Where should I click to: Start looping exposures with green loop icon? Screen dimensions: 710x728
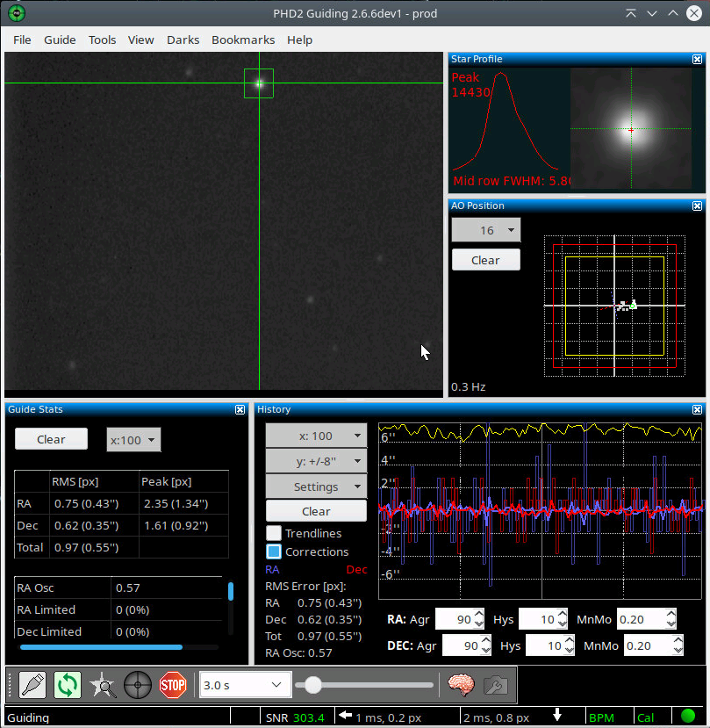pyautogui.click(x=68, y=685)
